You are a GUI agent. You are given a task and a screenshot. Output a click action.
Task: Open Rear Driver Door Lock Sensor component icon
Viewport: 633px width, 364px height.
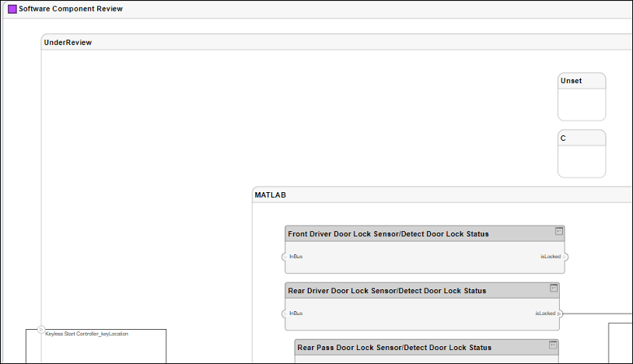click(554, 288)
